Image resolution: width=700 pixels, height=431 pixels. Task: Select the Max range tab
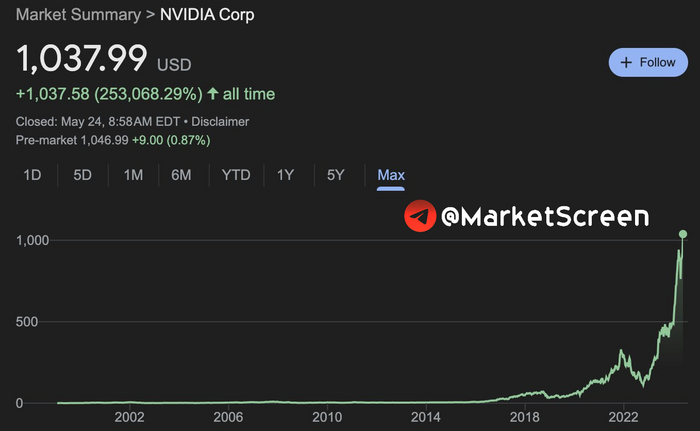[391, 175]
